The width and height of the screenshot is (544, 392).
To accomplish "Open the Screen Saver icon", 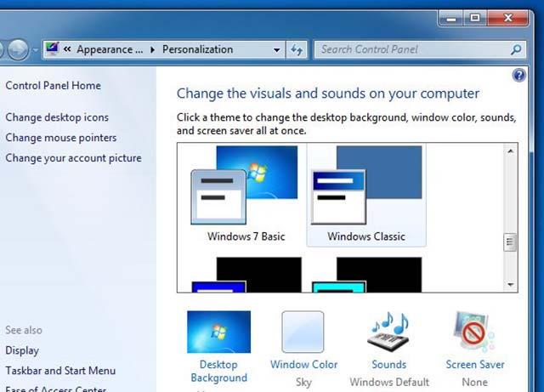I will (x=474, y=332).
